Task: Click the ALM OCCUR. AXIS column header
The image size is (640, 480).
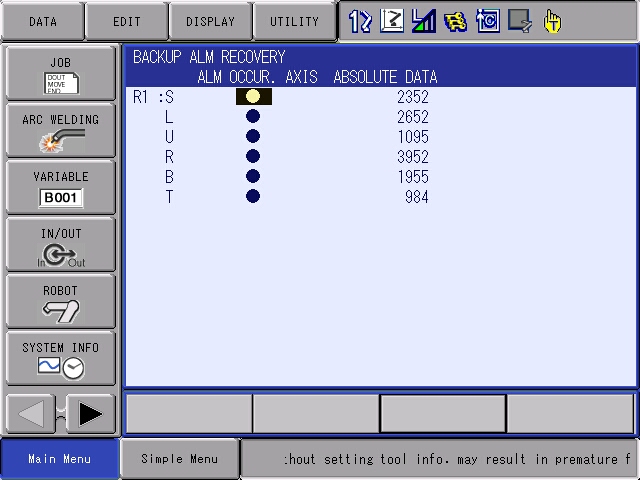Action: point(257,77)
